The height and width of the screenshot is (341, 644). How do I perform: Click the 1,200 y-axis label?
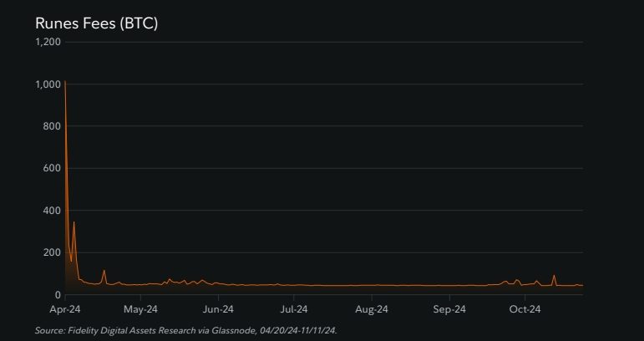tap(48, 42)
